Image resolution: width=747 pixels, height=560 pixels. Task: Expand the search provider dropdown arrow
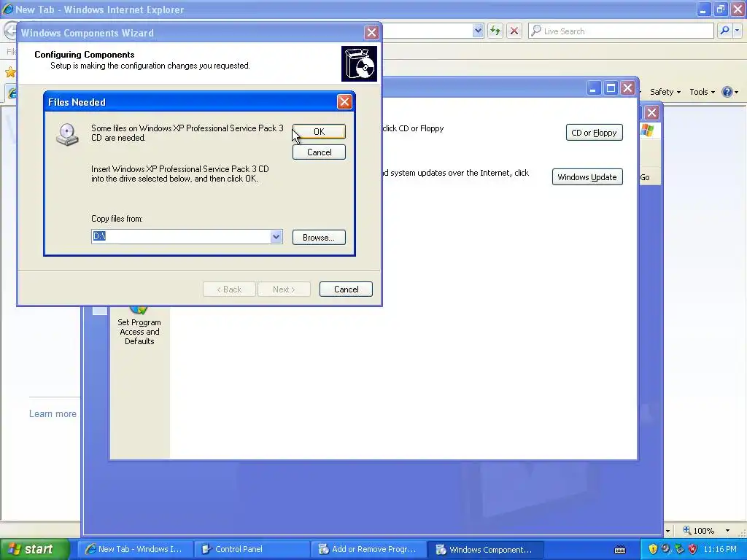coord(737,31)
